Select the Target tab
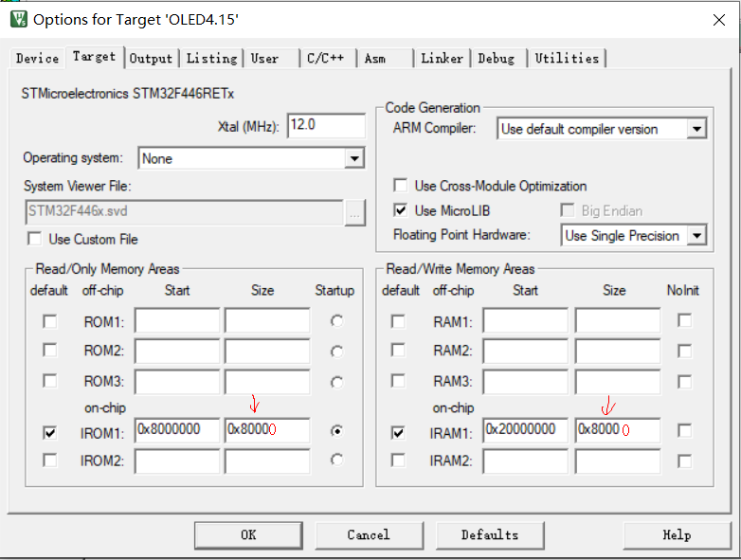Screen dimensions: 741x560 [95, 57]
